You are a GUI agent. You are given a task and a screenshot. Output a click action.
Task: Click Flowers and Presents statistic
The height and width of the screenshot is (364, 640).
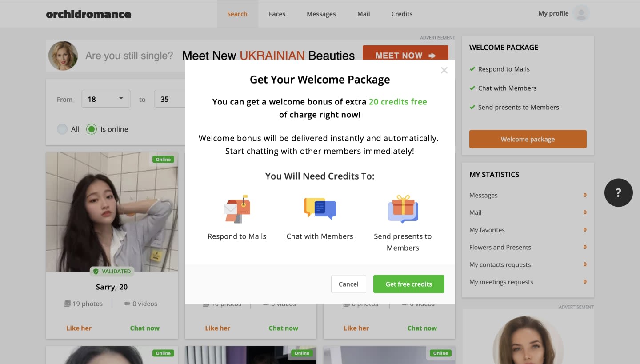pos(500,247)
